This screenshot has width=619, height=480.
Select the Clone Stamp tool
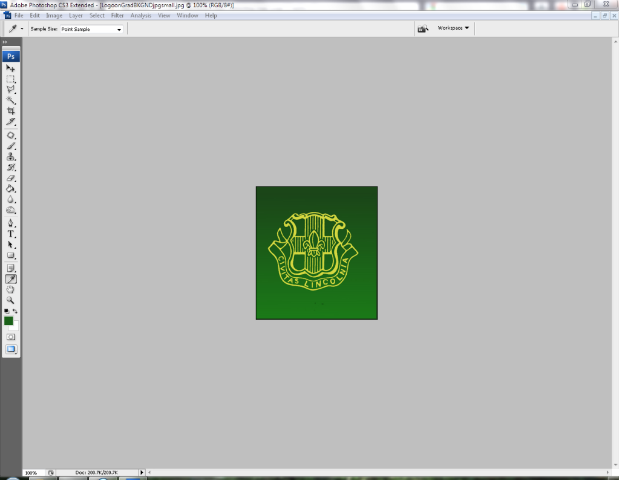(11, 157)
